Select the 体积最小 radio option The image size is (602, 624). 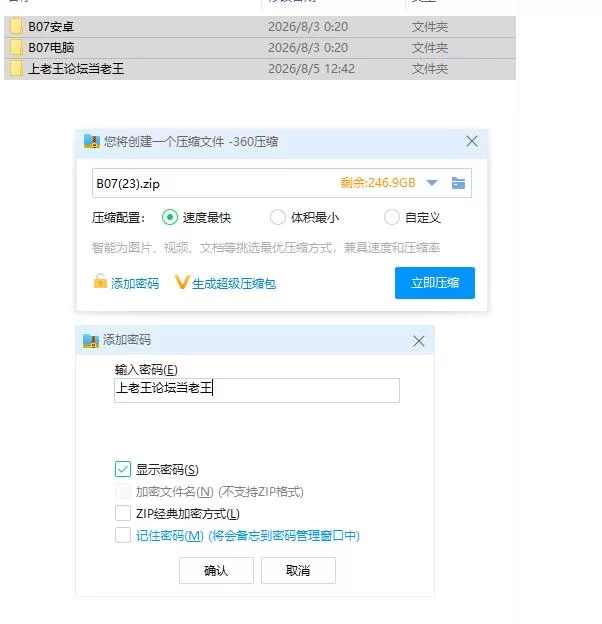click(278, 217)
